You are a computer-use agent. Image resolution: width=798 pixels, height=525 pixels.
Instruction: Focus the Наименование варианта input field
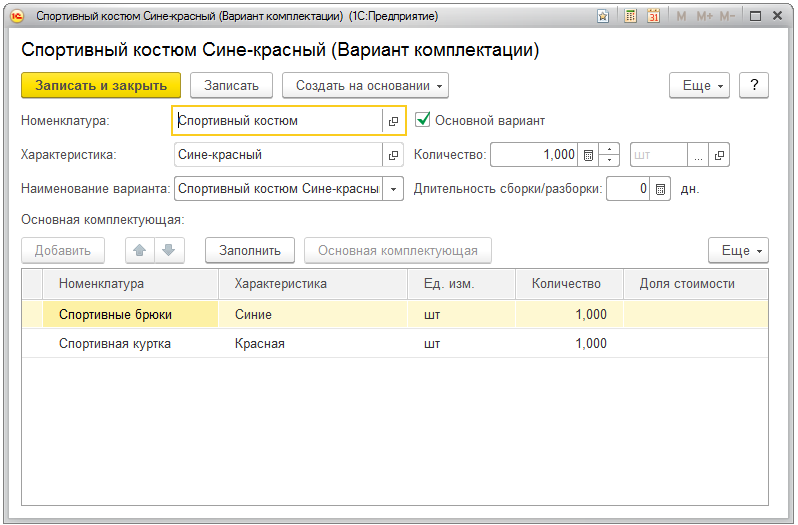(x=278, y=189)
